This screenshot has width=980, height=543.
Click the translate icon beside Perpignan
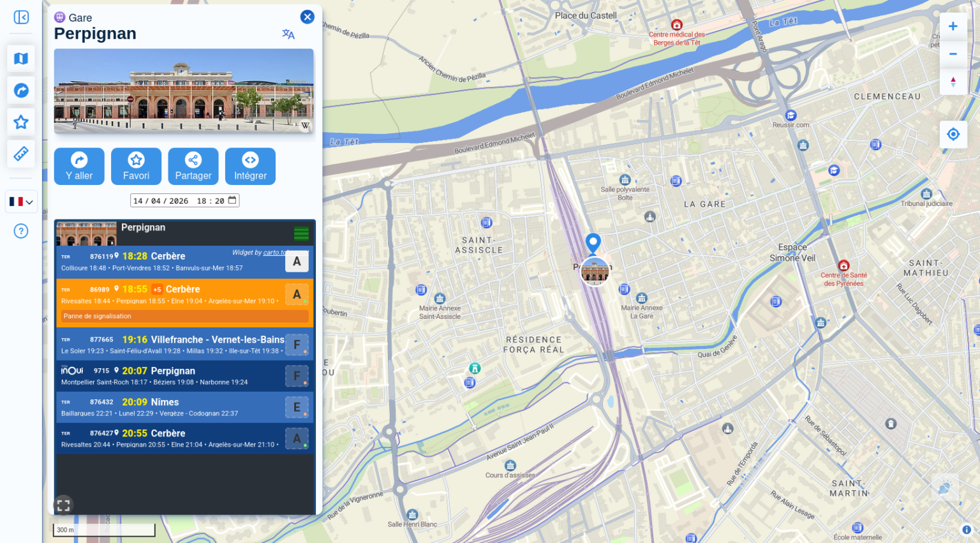pyautogui.click(x=288, y=34)
